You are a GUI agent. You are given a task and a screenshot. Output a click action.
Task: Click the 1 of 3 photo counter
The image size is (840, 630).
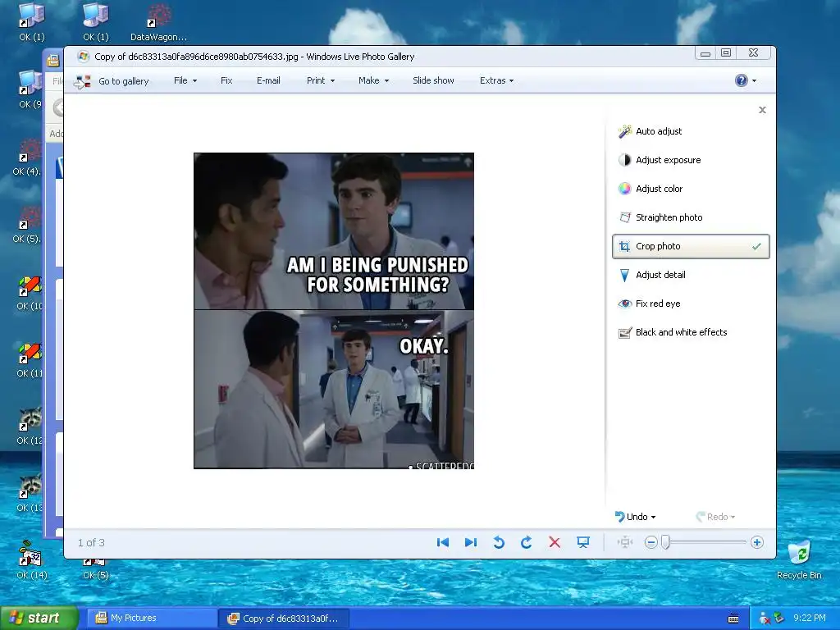click(91, 543)
